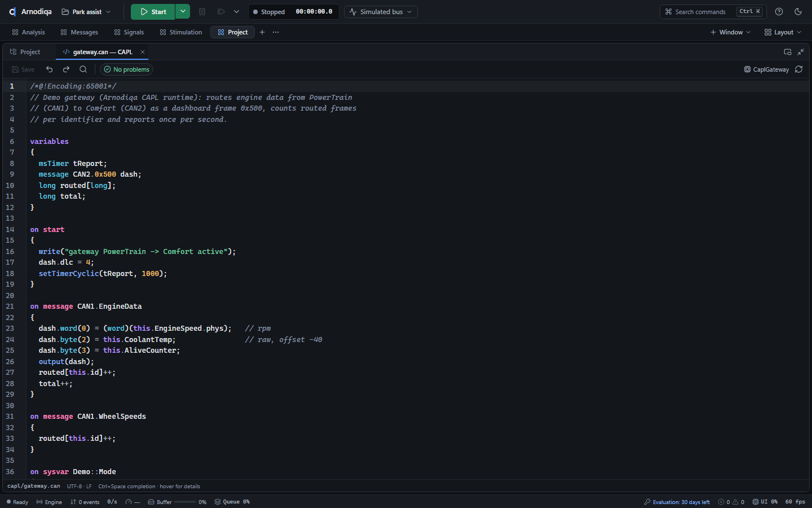The height and width of the screenshot is (508, 812).
Task: Click the Queue 0% indicator
Action: click(232, 502)
